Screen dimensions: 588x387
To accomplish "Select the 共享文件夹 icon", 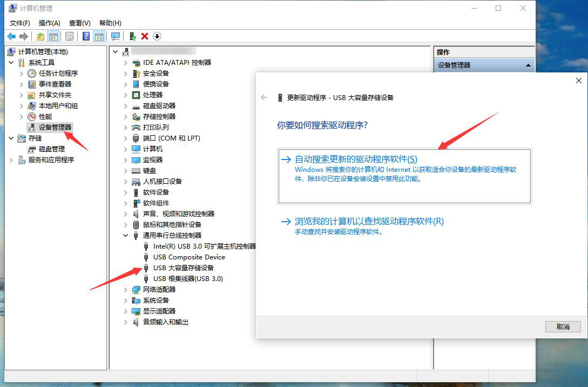I will coord(32,95).
